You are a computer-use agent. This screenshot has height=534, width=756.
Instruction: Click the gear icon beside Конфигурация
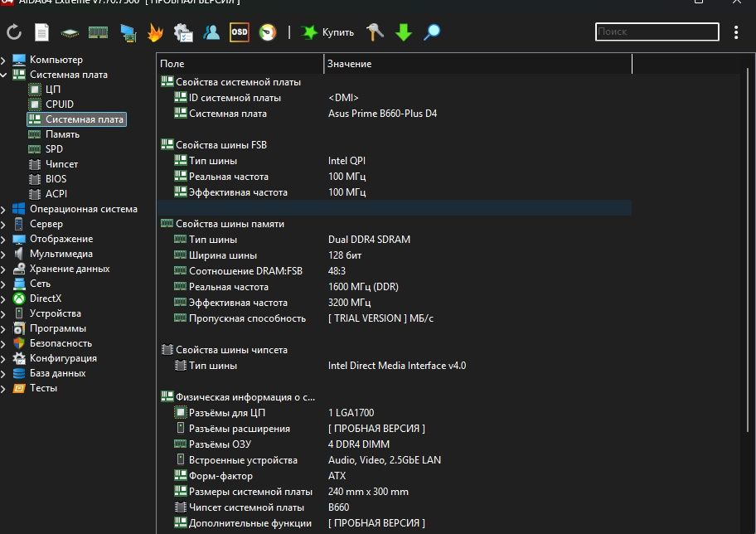[x=19, y=358]
